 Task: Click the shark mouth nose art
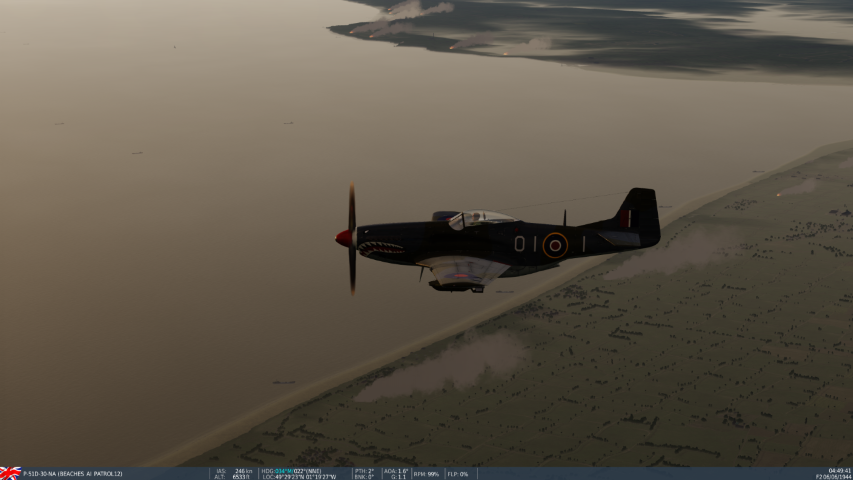click(381, 248)
